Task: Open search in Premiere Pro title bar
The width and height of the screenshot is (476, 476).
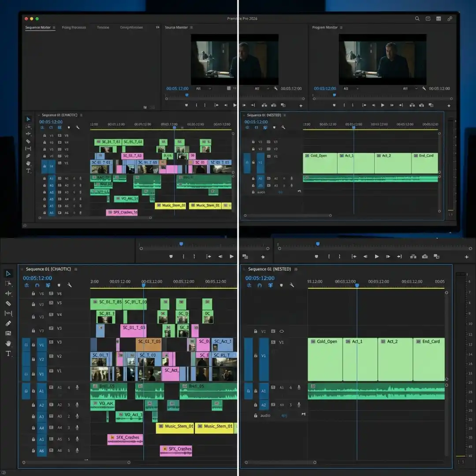Action: click(417, 19)
